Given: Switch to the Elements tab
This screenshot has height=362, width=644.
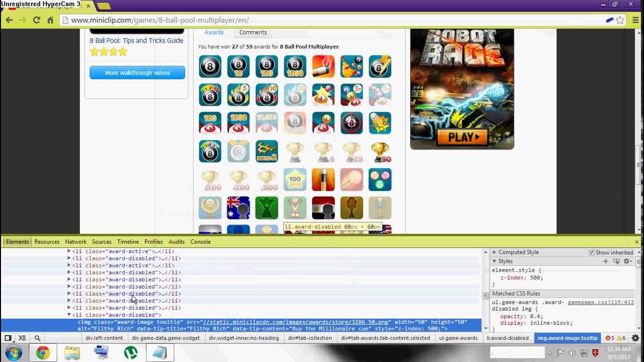Looking at the screenshot, I should 17,242.
